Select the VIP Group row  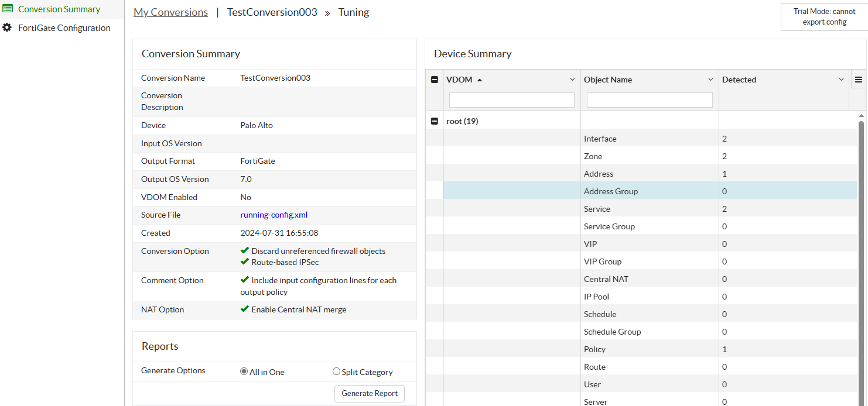(641, 262)
